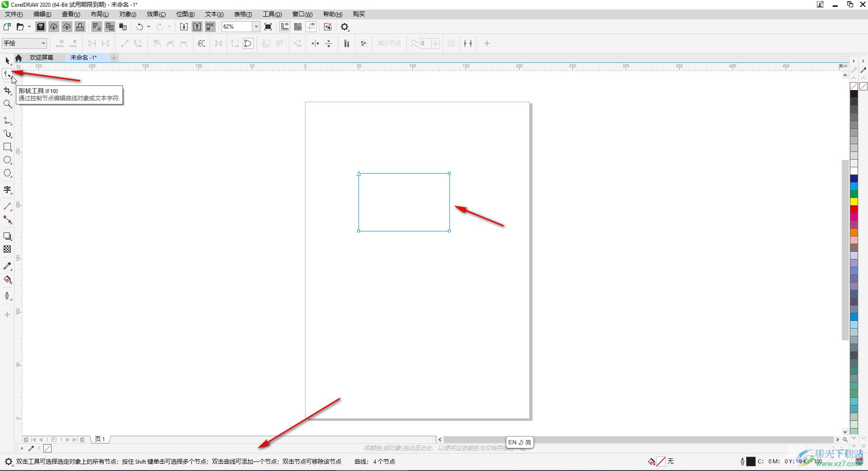
Task: Open the File menu
Action: coord(14,14)
